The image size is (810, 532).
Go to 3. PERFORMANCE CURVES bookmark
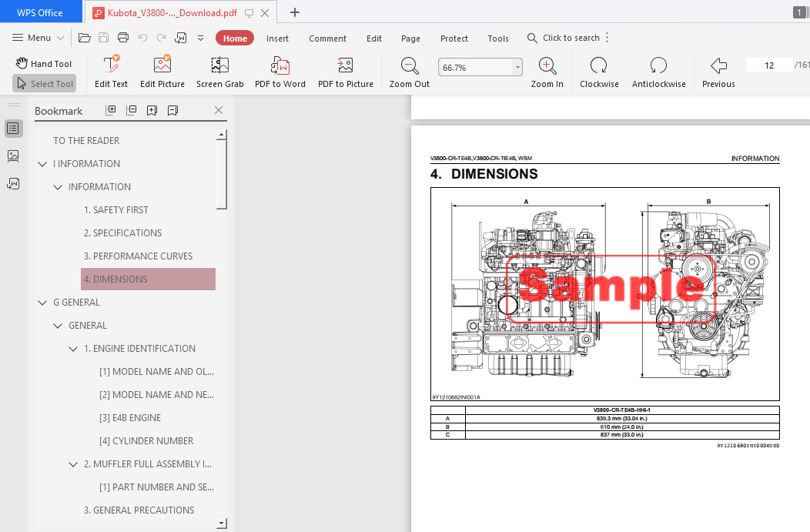click(x=139, y=256)
